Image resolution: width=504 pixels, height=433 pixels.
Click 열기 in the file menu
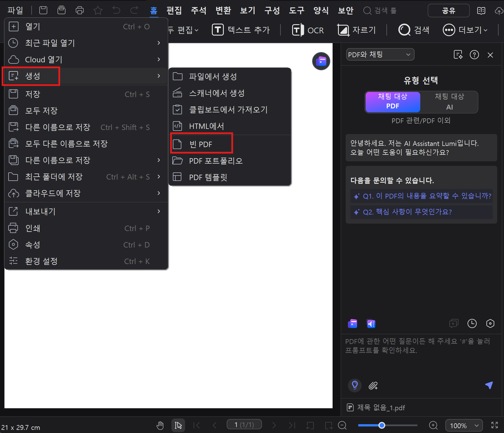[86, 26]
